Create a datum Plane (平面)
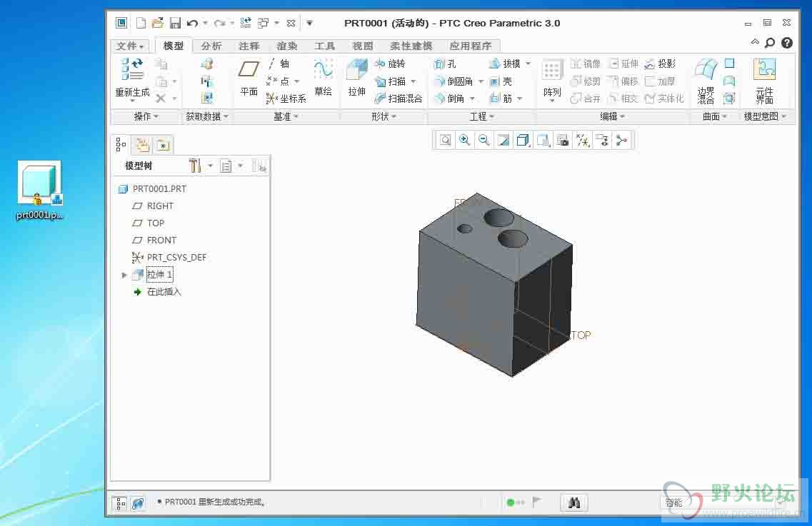 coord(249,79)
